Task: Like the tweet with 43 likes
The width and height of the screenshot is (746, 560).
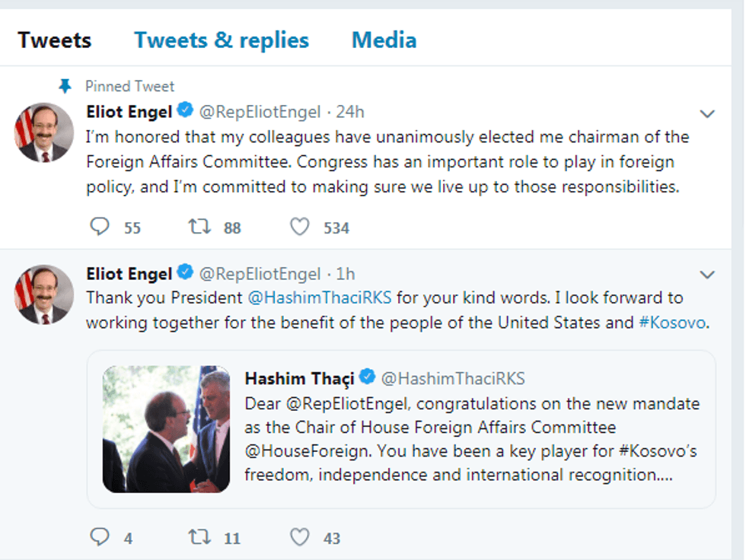Action: (x=300, y=537)
